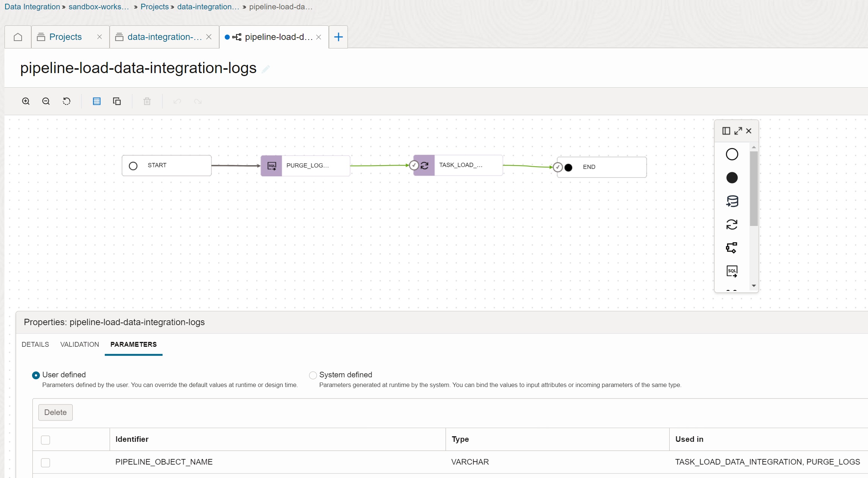868x478 pixels.
Task: Select the SQL task operator in palette
Action: tap(732, 271)
